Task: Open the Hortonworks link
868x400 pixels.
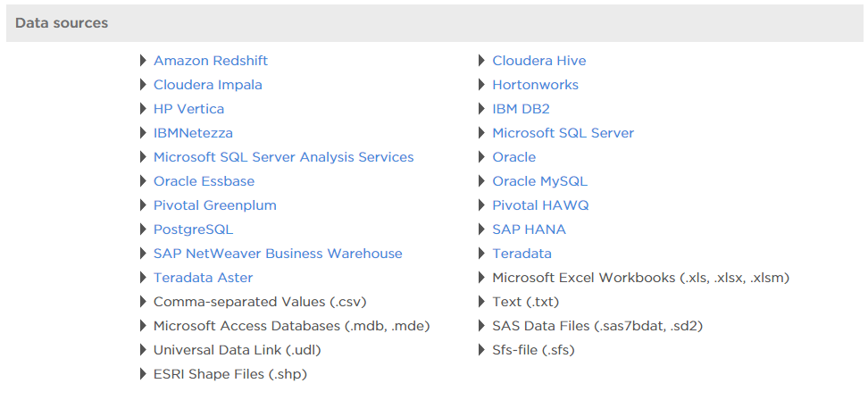Action: (535, 85)
